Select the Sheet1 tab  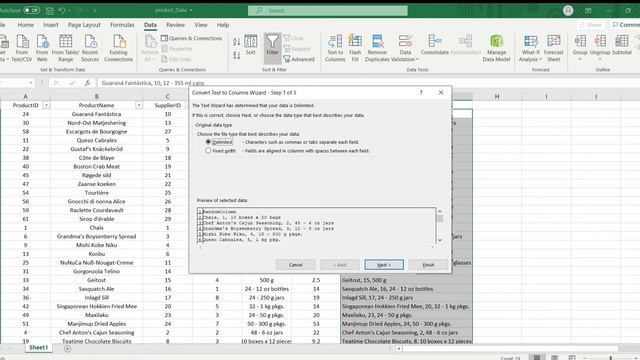point(38,347)
